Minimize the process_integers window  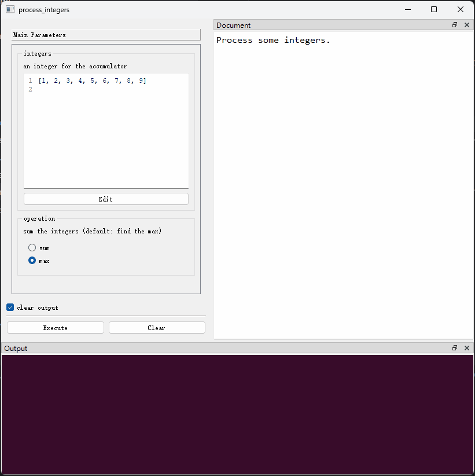pyautogui.click(x=408, y=9)
